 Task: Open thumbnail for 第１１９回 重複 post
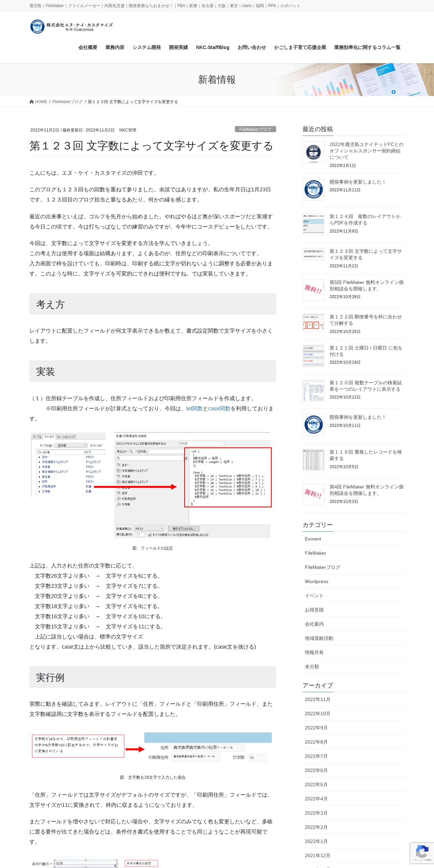click(313, 460)
